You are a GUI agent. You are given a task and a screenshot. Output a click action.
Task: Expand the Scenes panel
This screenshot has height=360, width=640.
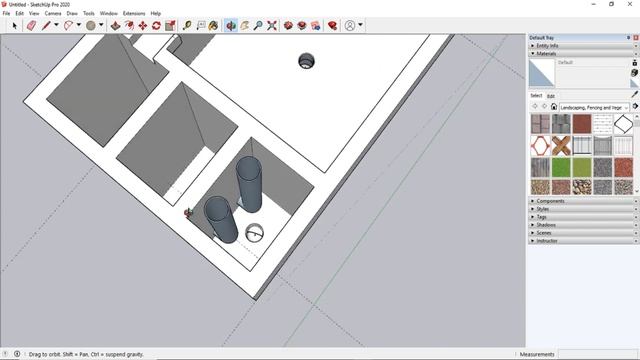[x=583, y=233]
